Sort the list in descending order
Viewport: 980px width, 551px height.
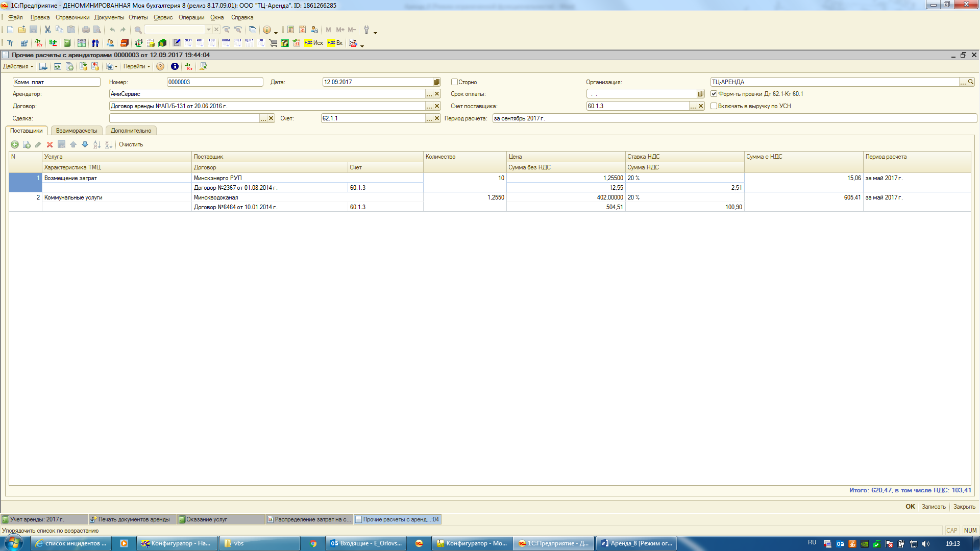coord(109,145)
